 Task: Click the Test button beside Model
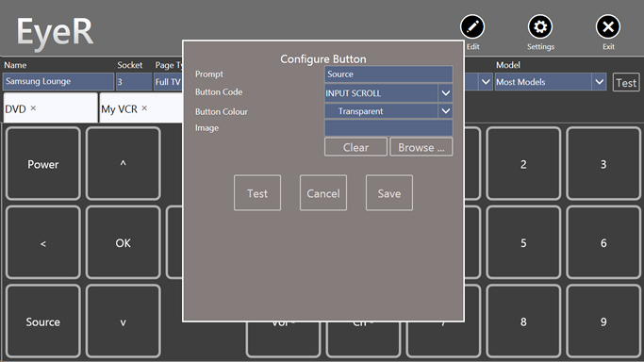[626, 83]
